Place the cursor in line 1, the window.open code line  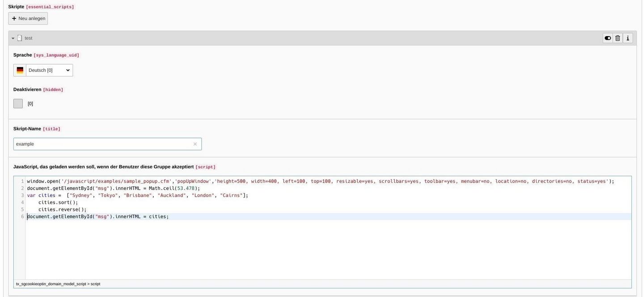(321, 181)
